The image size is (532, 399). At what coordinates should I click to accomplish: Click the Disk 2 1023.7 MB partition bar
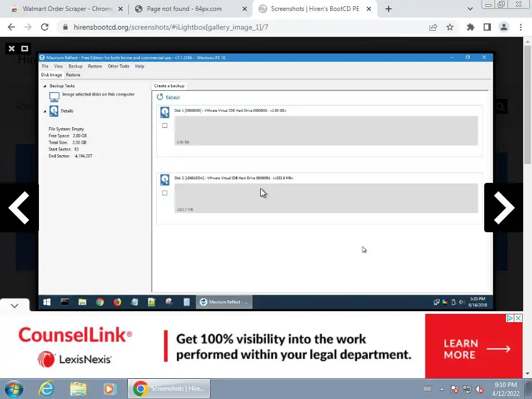pyautogui.click(x=326, y=198)
